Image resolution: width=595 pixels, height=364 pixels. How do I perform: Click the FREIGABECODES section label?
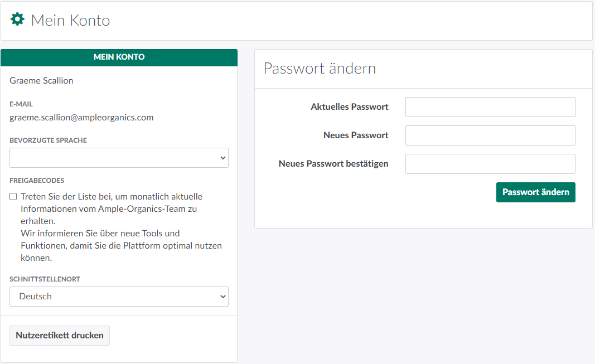pos(37,181)
